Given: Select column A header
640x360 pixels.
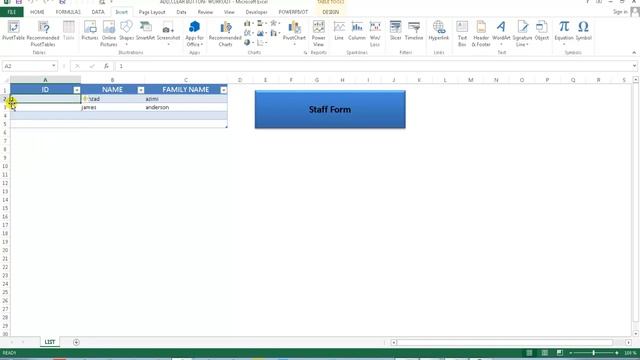Looking at the screenshot, I should (45, 80).
